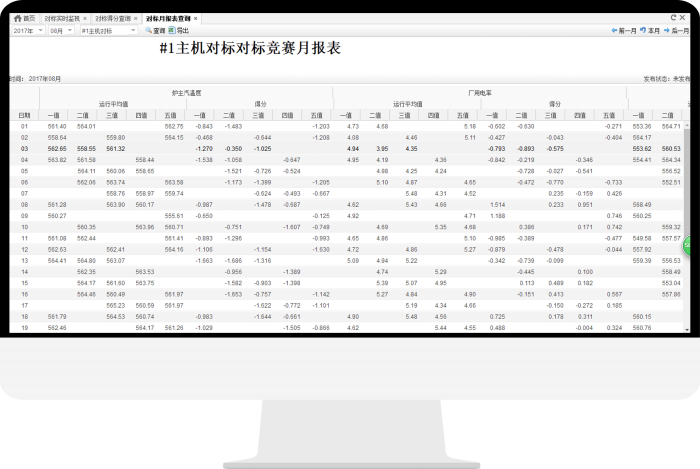
Task: Click the next month arrow icon
Action: click(x=667, y=31)
